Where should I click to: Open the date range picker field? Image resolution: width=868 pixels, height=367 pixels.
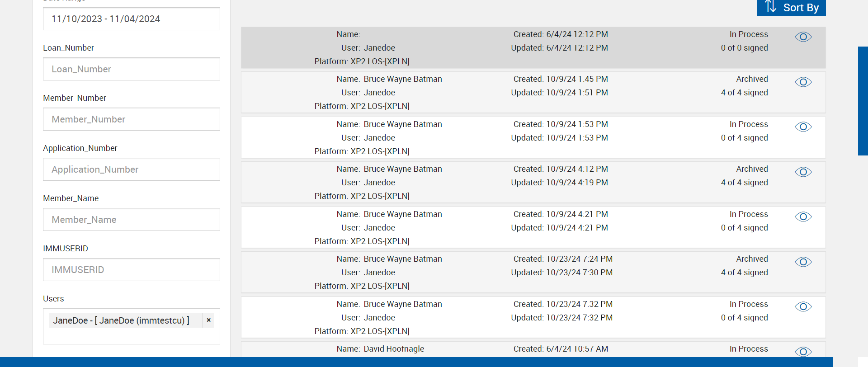click(x=131, y=19)
